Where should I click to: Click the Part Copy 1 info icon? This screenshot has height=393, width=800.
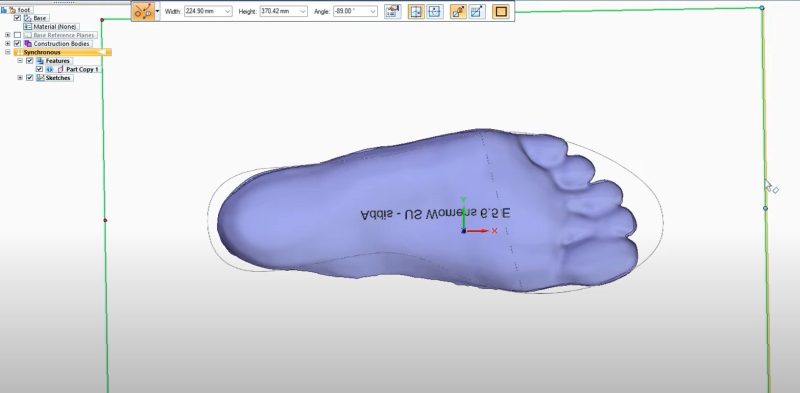pos(49,69)
